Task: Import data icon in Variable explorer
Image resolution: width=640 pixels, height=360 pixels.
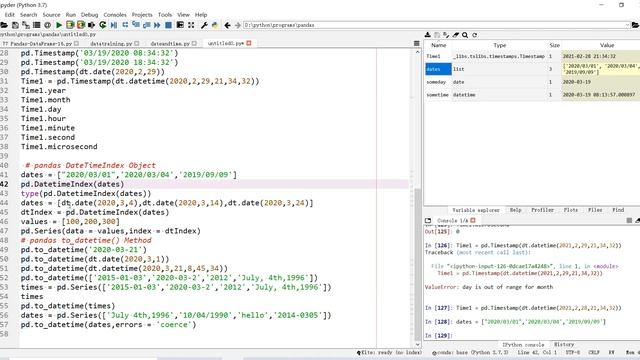Action: click(x=428, y=35)
